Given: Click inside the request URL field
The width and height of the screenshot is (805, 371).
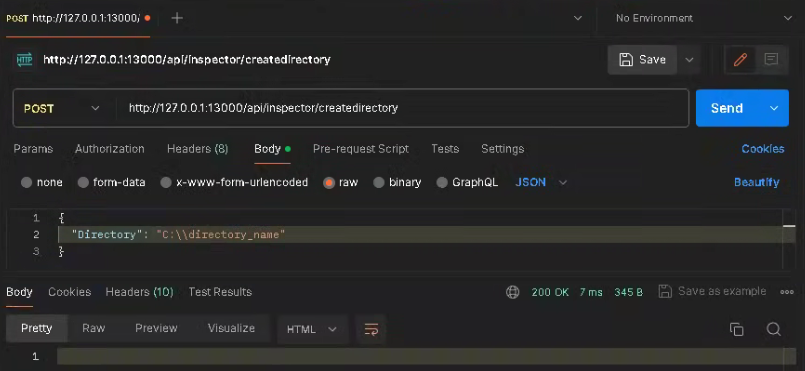Looking at the screenshot, I should click(x=402, y=108).
